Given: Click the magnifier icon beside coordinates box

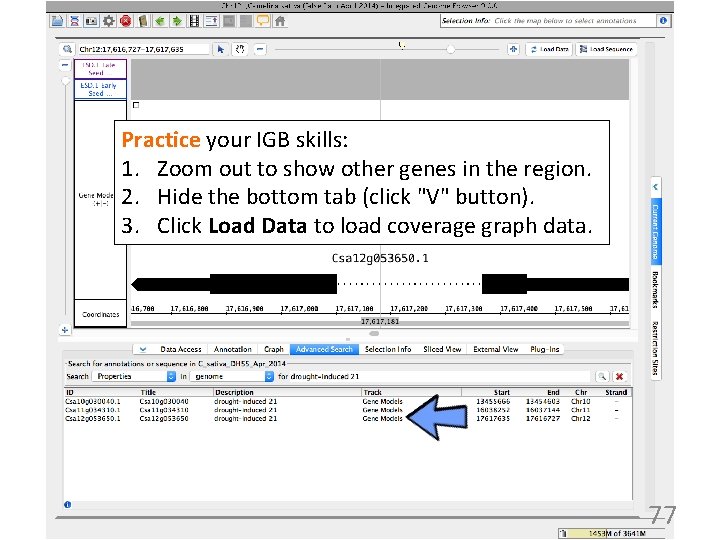Looking at the screenshot, I should 68,49.
